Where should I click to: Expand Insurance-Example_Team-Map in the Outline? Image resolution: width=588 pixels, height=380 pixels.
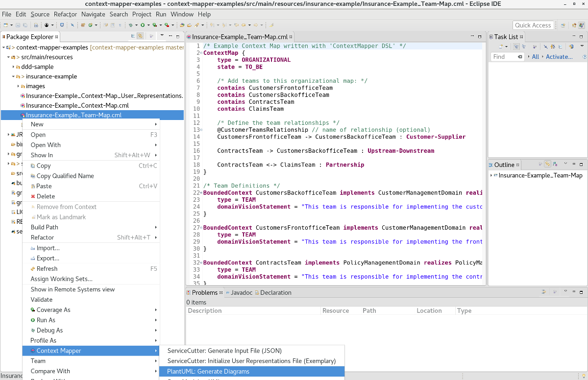click(x=491, y=175)
